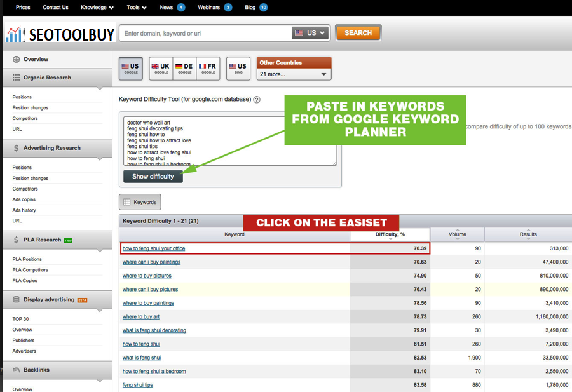The height and width of the screenshot is (392, 572).
Task: Select the US Bing database
Action: click(238, 68)
